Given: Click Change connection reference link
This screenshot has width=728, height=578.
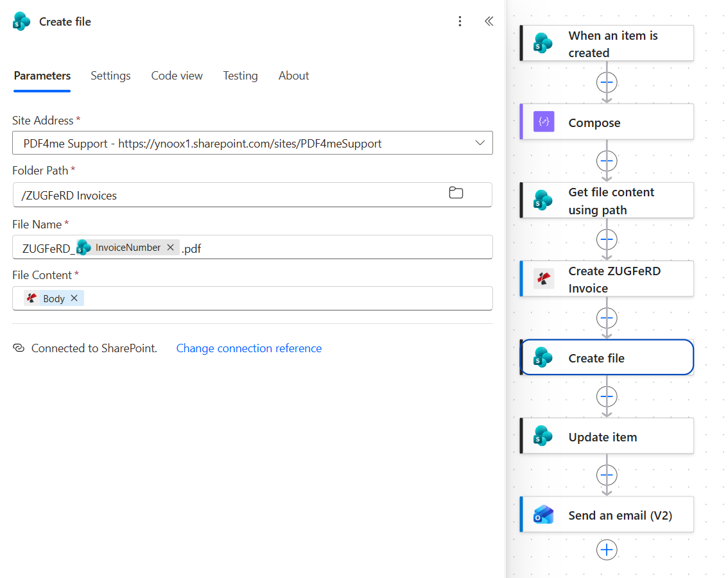Looking at the screenshot, I should click(x=249, y=348).
